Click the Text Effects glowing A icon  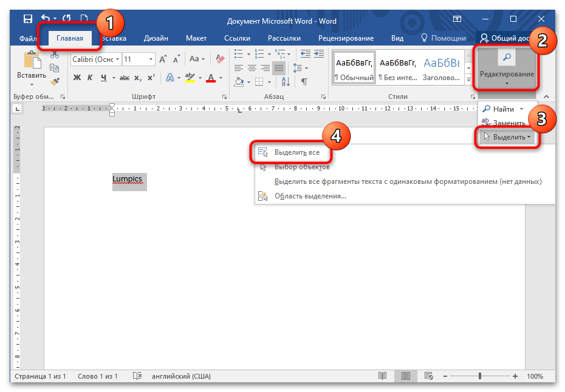click(x=170, y=78)
